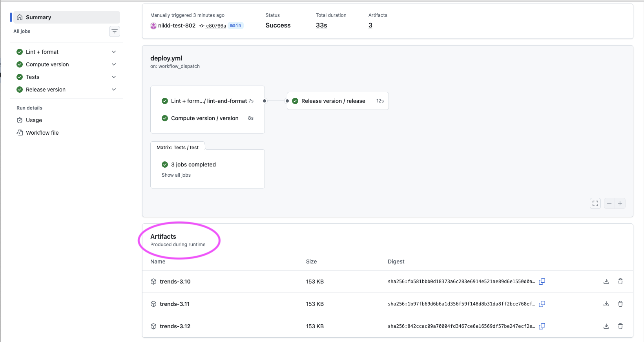This screenshot has width=644, height=342.
Task: Click the Success status text
Action: [278, 25]
